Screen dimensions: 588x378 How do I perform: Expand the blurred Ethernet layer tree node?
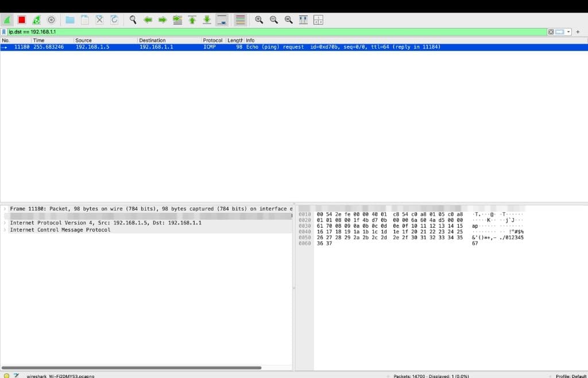click(x=5, y=216)
